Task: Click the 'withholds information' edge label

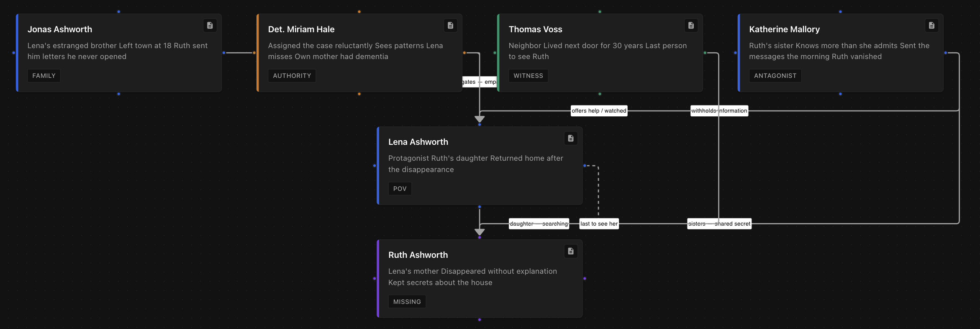Action: [719, 111]
